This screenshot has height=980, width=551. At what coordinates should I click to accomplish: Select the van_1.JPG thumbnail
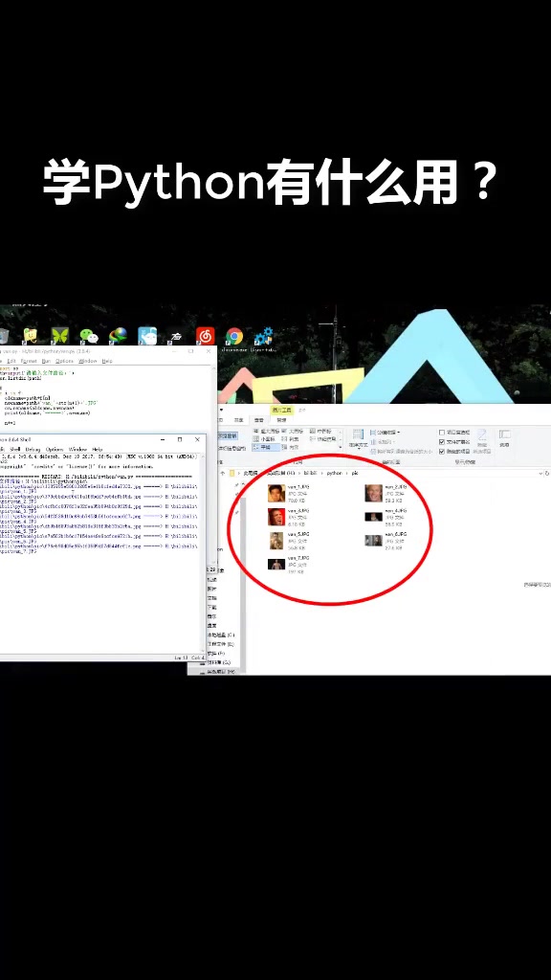tap(276, 493)
